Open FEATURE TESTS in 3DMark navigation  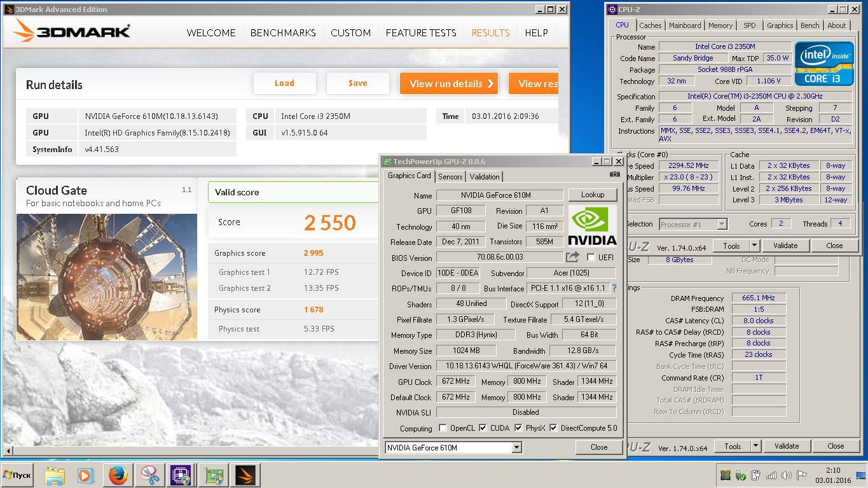[x=421, y=33]
